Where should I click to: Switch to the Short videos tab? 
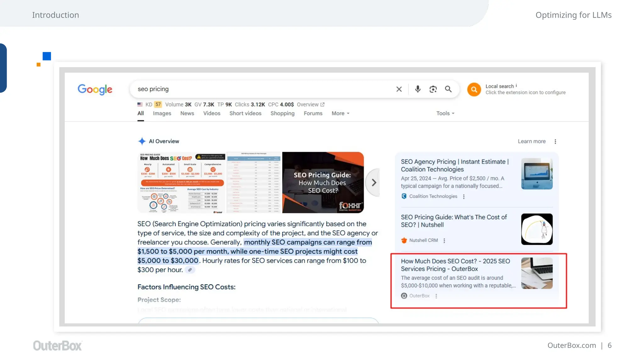pos(245,113)
